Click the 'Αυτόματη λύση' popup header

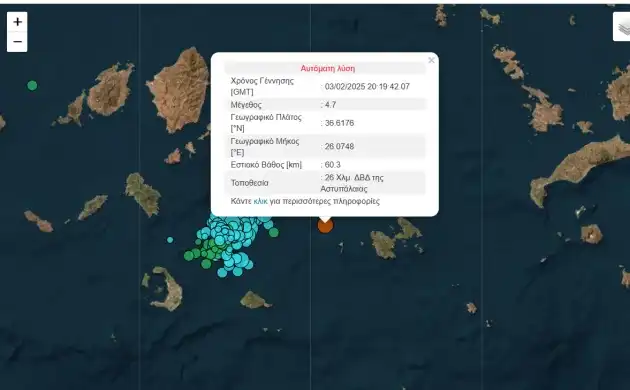point(327,68)
